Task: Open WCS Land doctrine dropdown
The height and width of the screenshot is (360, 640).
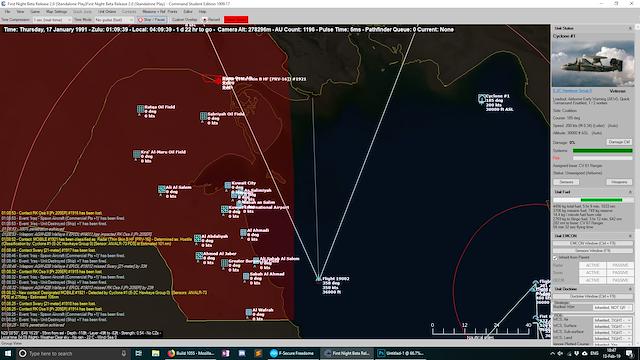Action: point(612,338)
